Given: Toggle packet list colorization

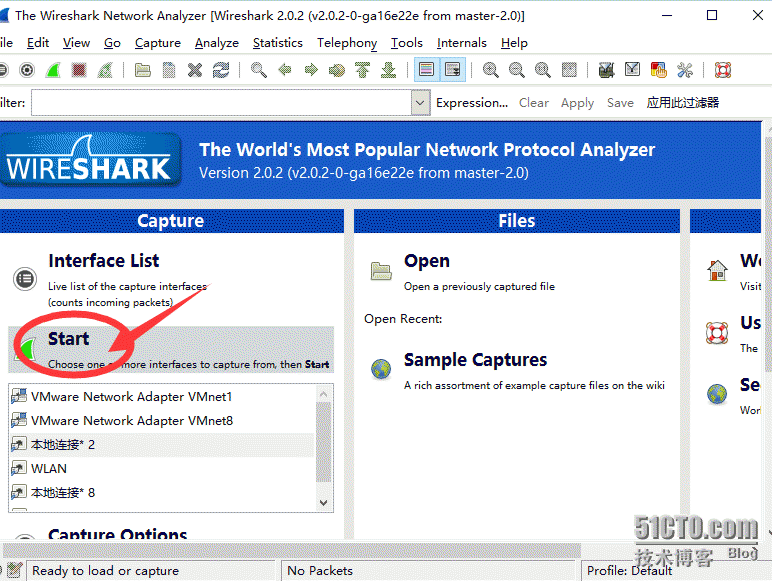Looking at the screenshot, I should 426,70.
